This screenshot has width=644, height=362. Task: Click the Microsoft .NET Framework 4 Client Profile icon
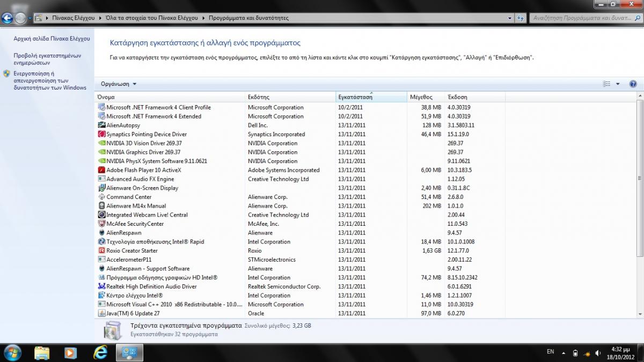(102, 107)
